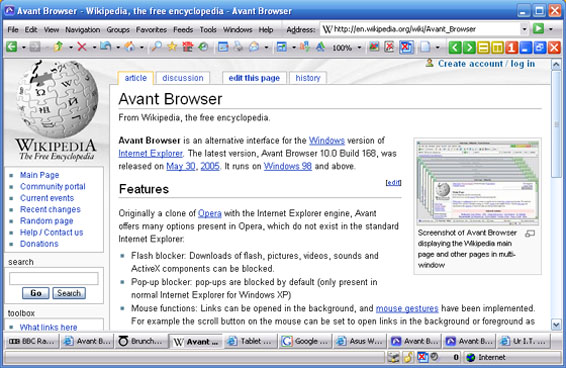Tile windows horizontally with yellow icon
Image resolution: width=566 pixels, height=368 pixels.
[x=483, y=47]
